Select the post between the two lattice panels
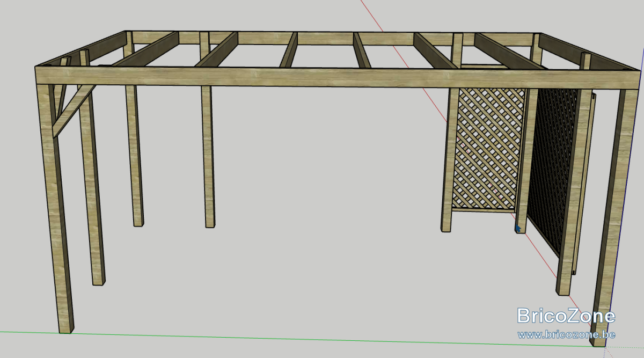Viewport: 644px width, 358px height. pos(526,160)
